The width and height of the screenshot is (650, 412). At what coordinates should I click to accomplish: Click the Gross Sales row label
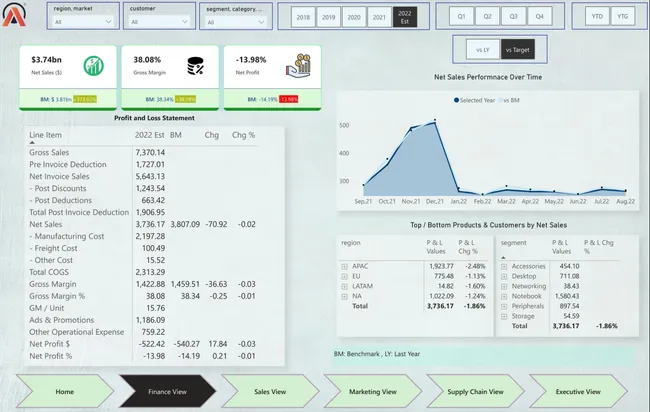49,153
